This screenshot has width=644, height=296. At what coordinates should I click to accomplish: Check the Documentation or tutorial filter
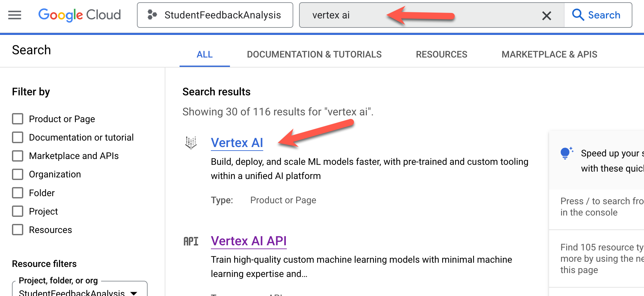[x=17, y=137]
